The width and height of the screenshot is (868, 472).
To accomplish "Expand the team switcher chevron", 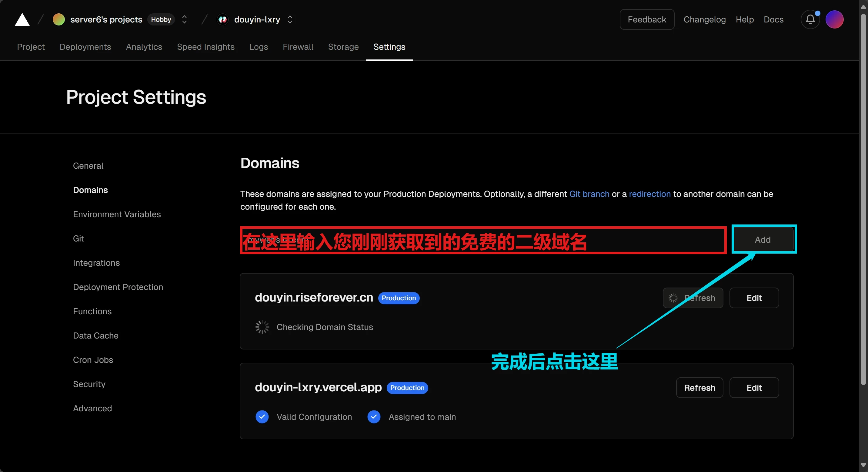I will pos(184,19).
